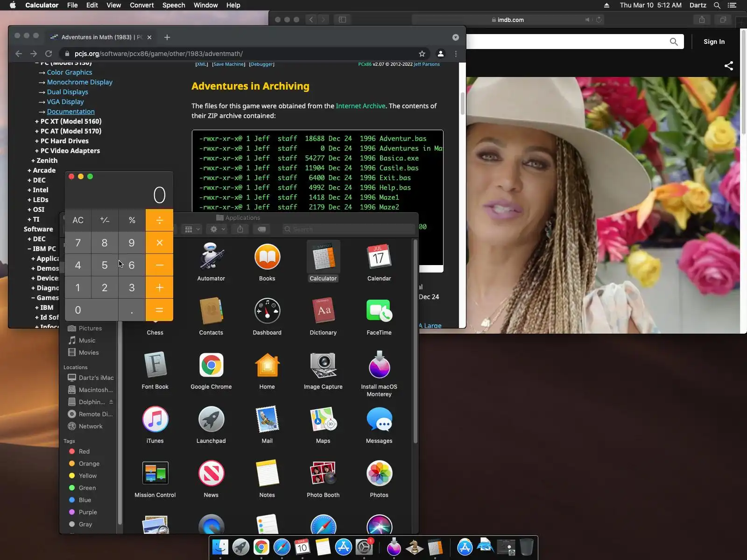Open the Color Graphics link
The image size is (747, 560).
pyautogui.click(x=70, y=72)
